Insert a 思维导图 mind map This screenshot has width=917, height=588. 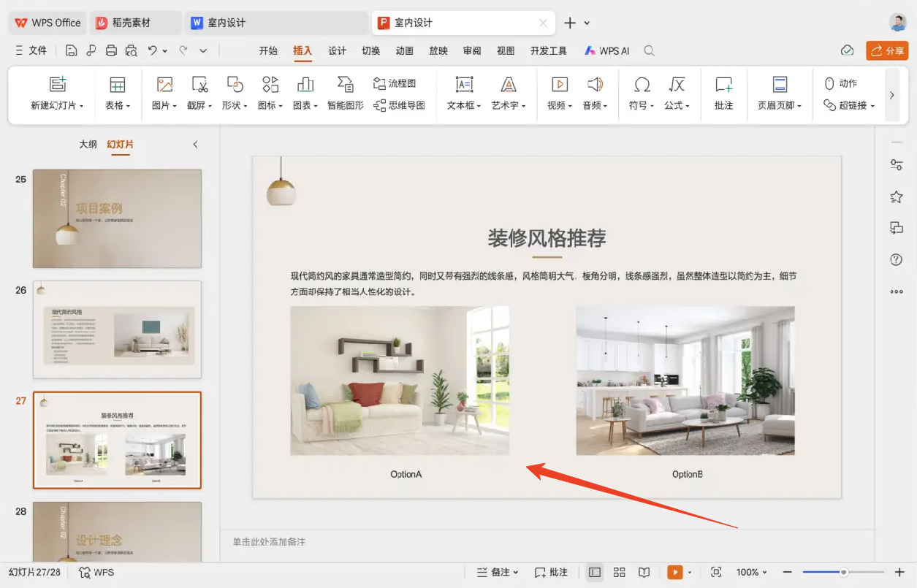pyautogui.click(x=399, y=105)
